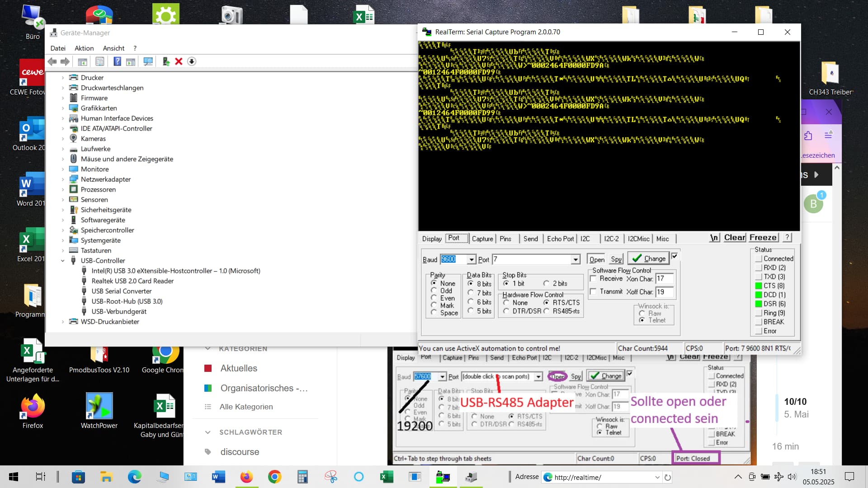This screenshot has height=488, width=868.
Task: Open Excel from the taskbar
Action: [387, 477]
